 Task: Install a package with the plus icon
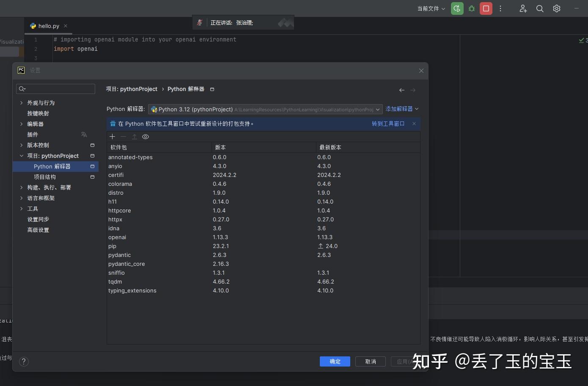112,136
